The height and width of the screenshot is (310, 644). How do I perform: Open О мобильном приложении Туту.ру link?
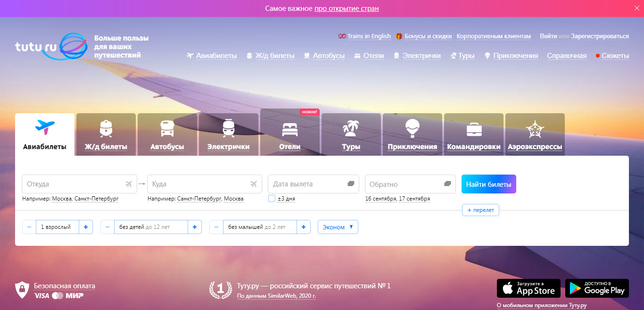pyautogui.click(x=542, y=305)
